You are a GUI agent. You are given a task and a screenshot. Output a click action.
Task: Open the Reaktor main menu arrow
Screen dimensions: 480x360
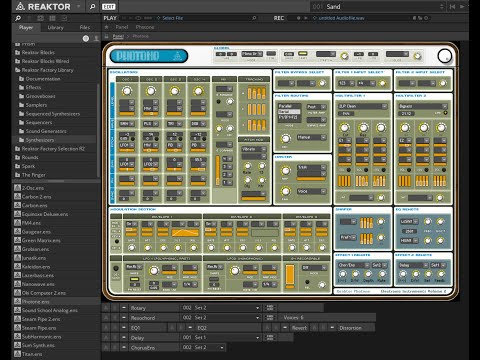(x=79, y=6)
